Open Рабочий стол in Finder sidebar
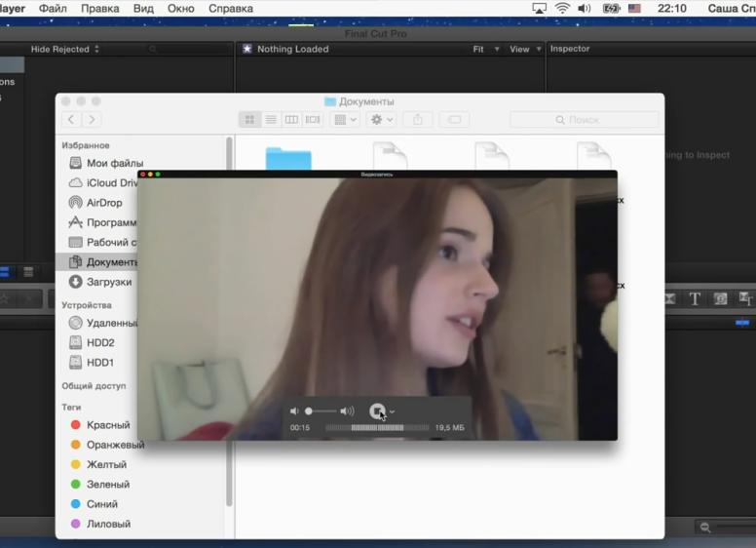This screenshot has height=548, width=756. click(102, 242)
